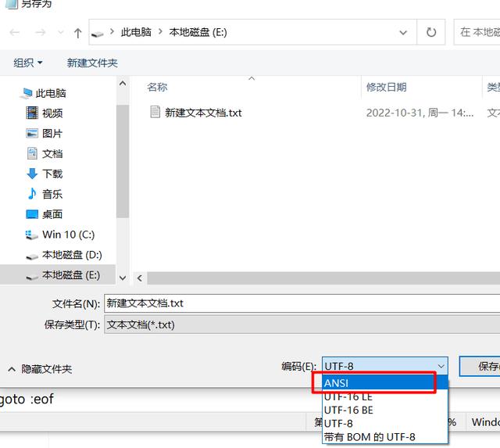Viewport: 500px width, 448px height.
Task: Click the drive icon in address bar
Action: tap(97, 33)
